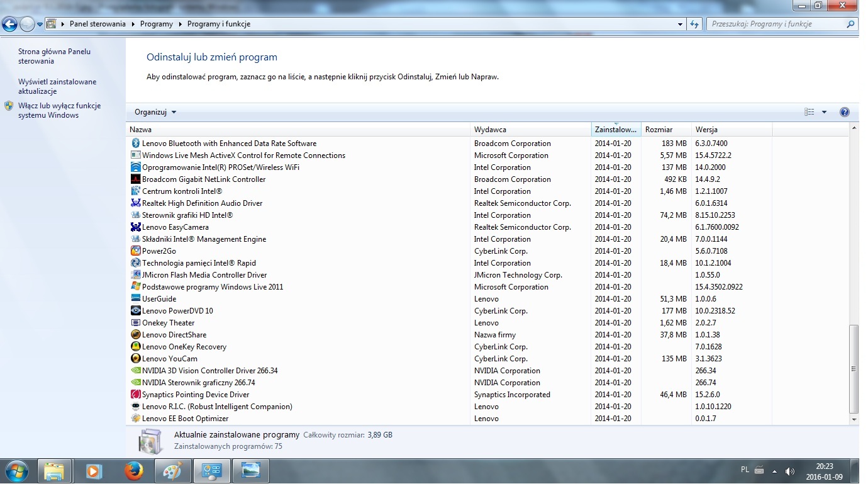Click the Programy breadcrumb segment

point(157,24)
